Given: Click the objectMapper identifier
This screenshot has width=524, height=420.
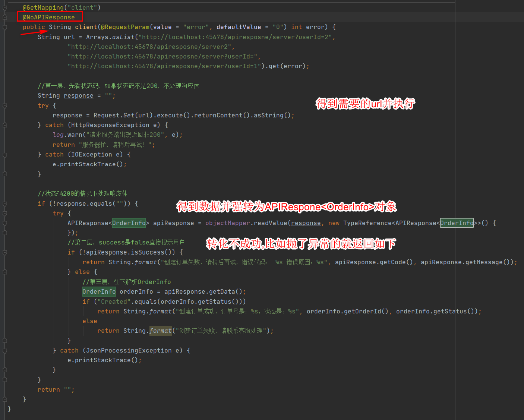Looking at the screenshot, I should [228, 223].
